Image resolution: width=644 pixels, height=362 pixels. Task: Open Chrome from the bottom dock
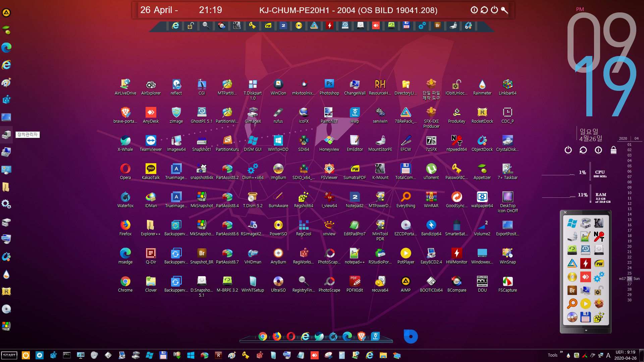263,336
